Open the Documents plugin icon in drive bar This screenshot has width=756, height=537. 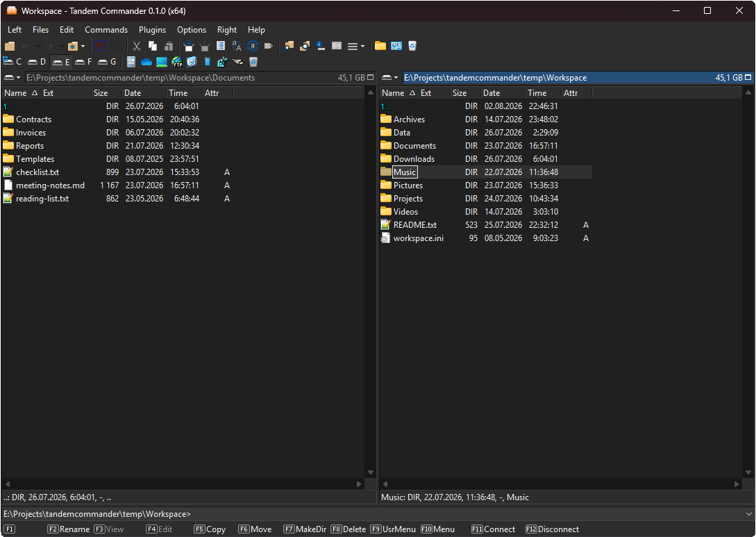(131, 62)
